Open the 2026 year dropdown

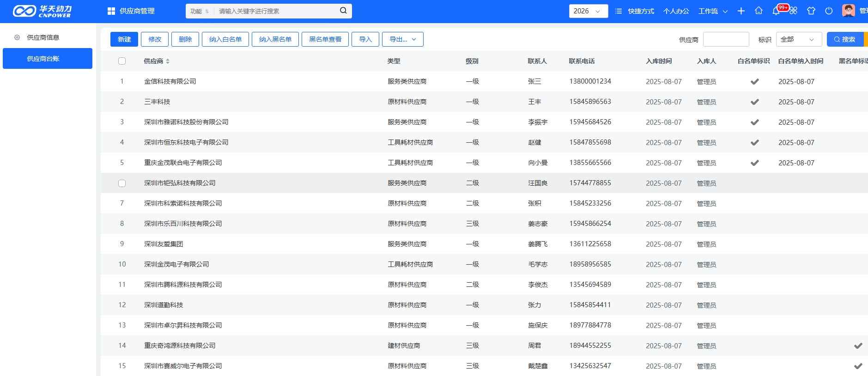588,11
